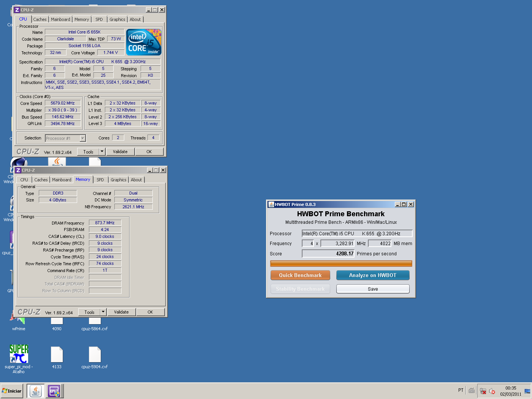Click the Name value Intel Core i5 655K
This screenshot has width=532, height=399.
pos(84,32)
